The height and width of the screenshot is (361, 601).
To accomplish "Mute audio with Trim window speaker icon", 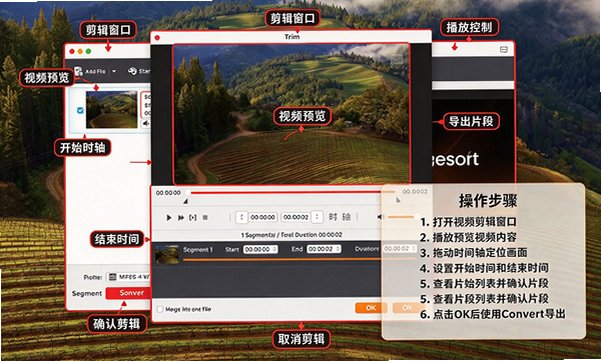I will pos(380,217).
